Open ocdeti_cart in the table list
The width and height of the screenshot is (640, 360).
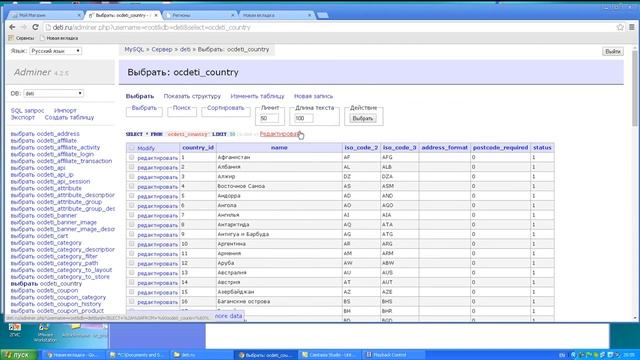point(52,236)
